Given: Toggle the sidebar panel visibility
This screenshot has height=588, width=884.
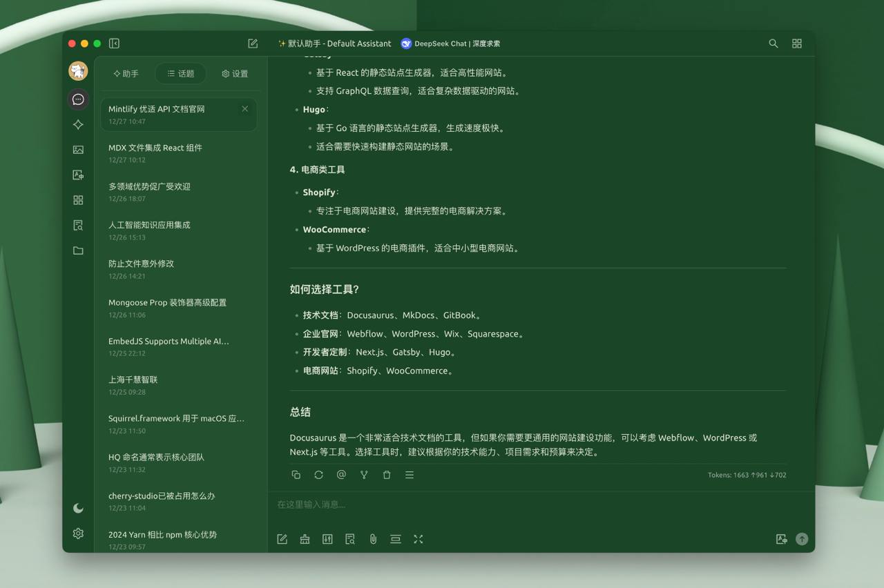Looking at the screenshot, I should (x=115, y=43).
